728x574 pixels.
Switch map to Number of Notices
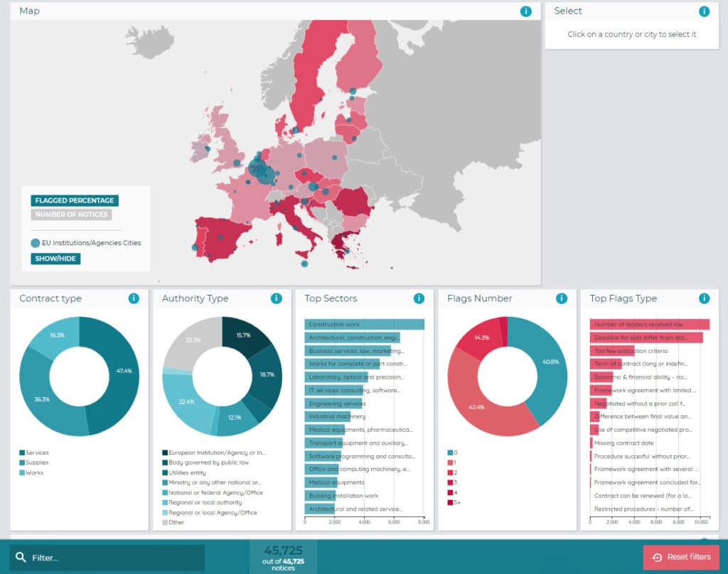(x=71, y=215)
